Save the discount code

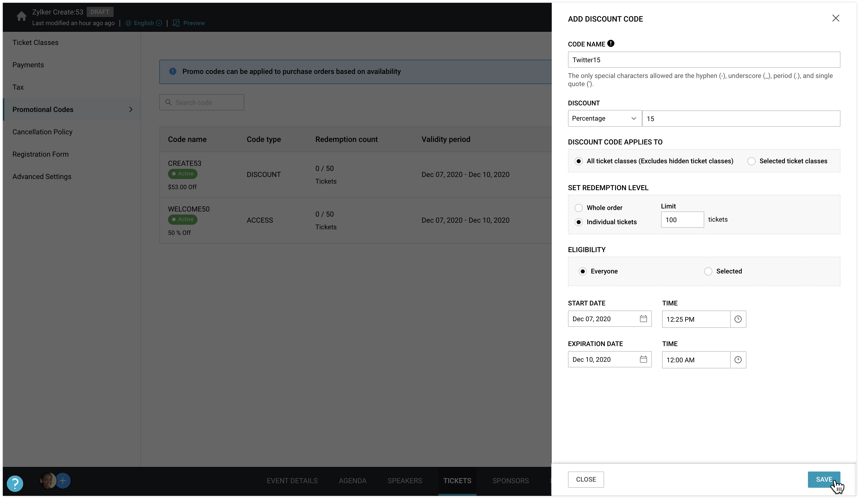click(x=824, y=479)
